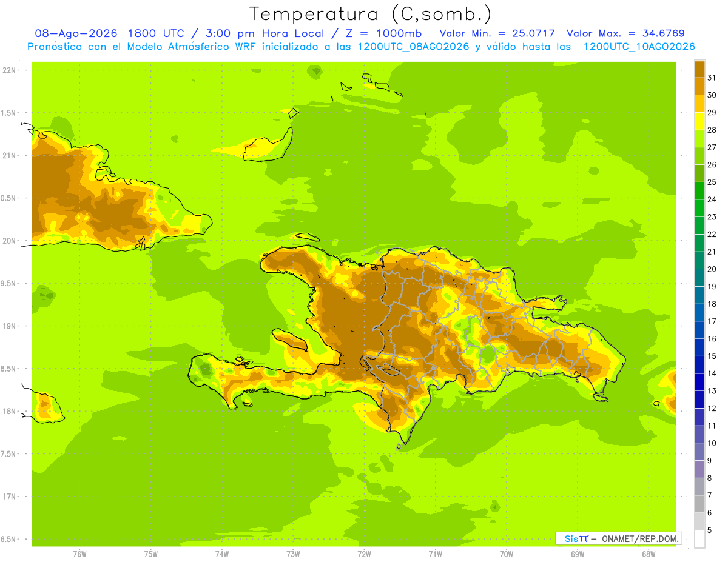Click the legend value '28'
The width and height of the screenshot is (728, 562).
pyautogui.click(x=712, y=130)
